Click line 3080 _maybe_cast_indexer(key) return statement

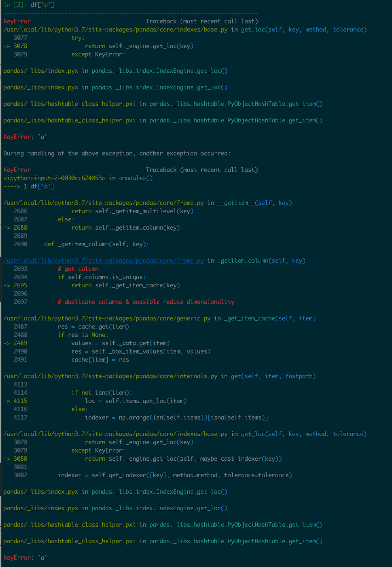click(x=142, y=459)
